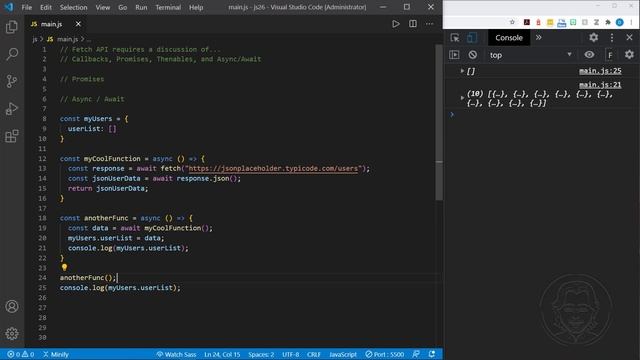Open the File menu
Viewport: 640px width, 360px height.
point(27,7)
